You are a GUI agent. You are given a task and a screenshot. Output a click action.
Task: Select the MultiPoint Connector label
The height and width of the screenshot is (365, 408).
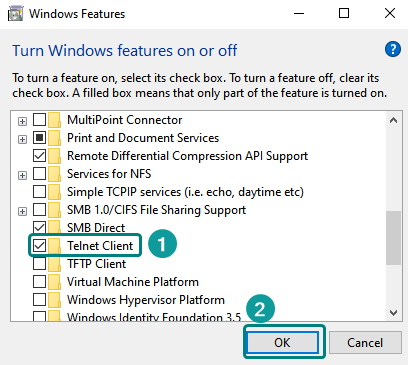[x=125, y=120]
